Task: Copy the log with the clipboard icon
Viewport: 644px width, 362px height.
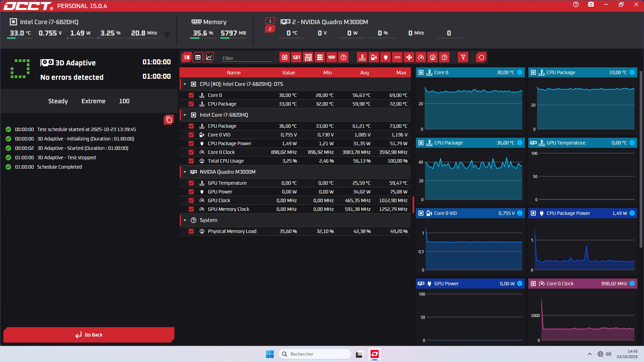Action: 169,120
